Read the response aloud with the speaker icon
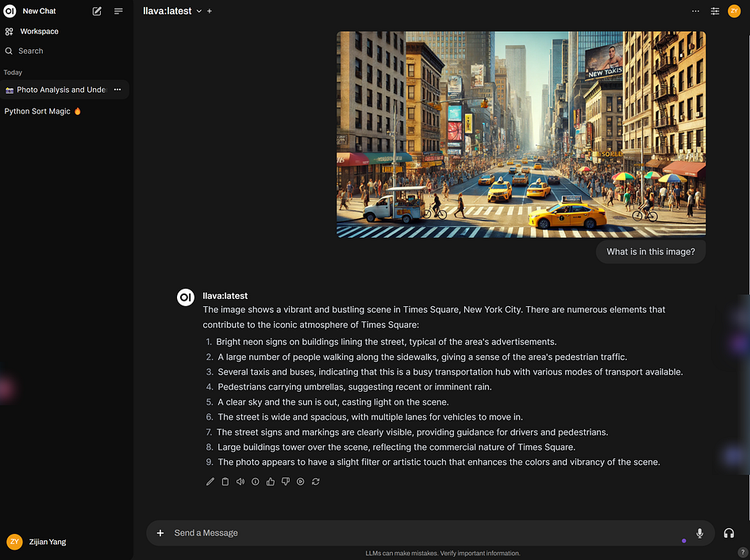Screen dimensions: 750x560 tap(240, 481)
